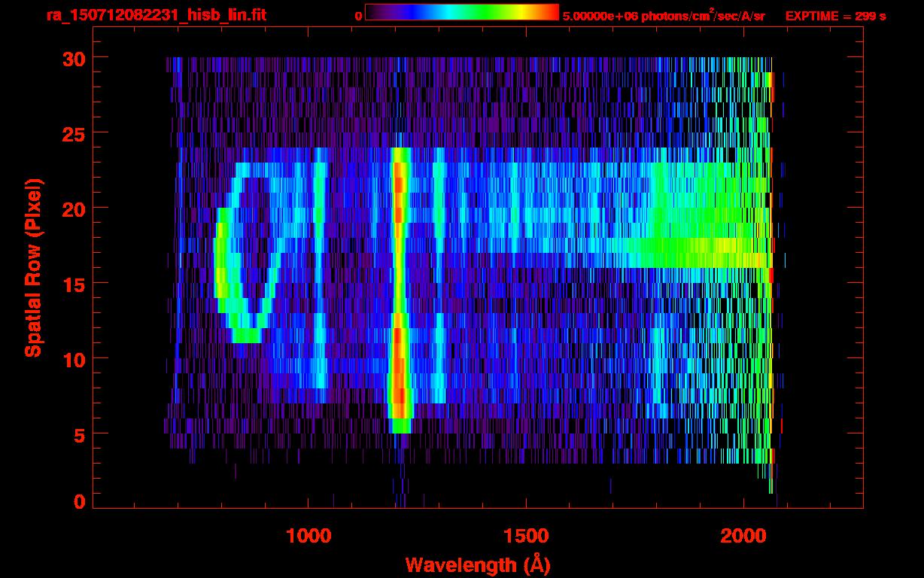Click the 2000 wavelength tick label
This screenshot has width=924, height=578.
(x=743, y=536)
